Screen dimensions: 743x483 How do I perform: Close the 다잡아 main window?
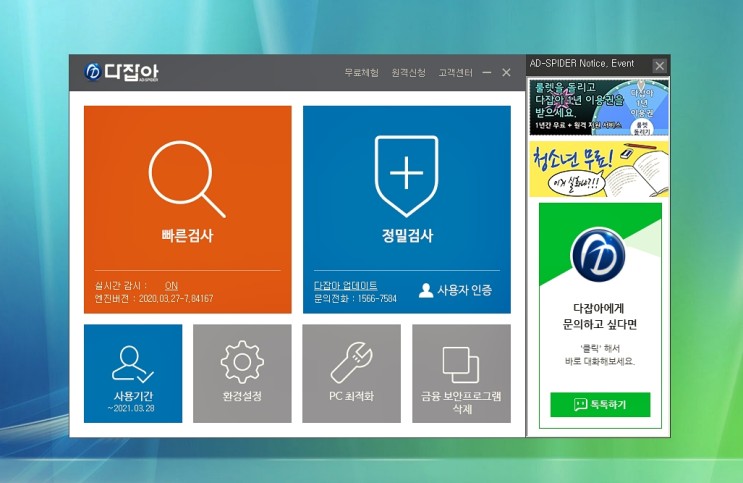pos(506,72)
